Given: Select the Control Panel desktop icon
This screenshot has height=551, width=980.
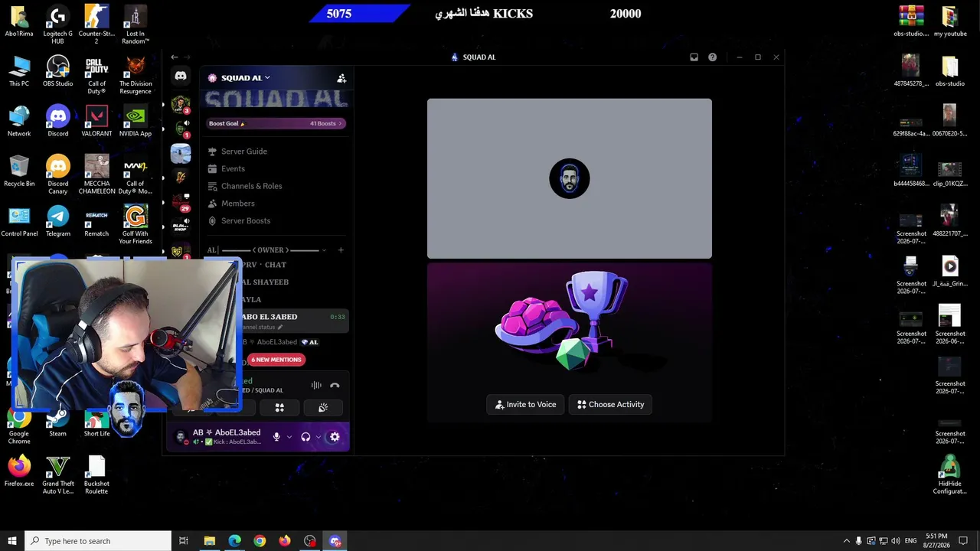Looking at the screenshot, I should [19, 223].
